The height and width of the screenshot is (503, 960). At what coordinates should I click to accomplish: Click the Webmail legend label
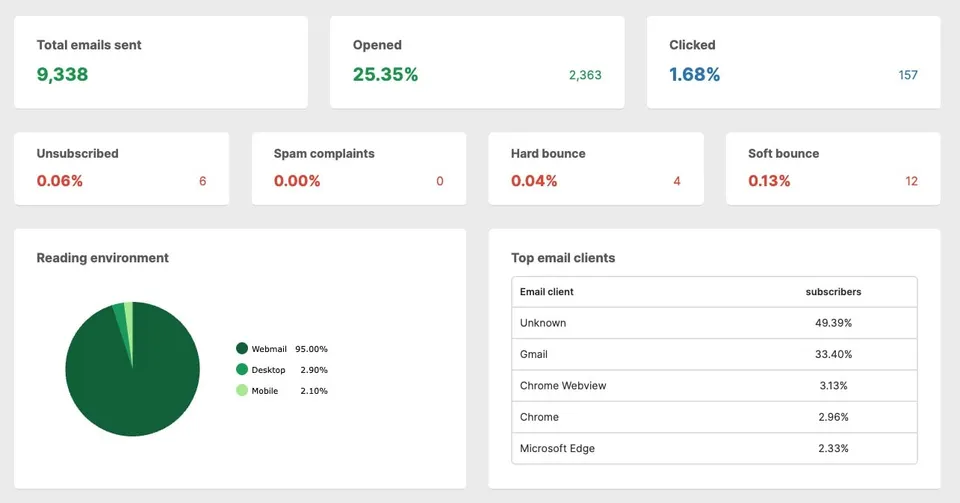[269, 349]
